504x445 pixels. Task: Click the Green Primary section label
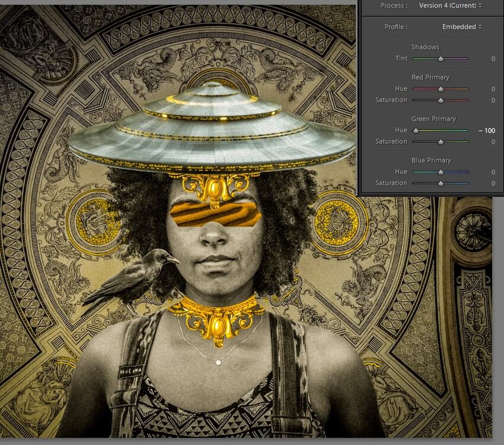point(433,119)
